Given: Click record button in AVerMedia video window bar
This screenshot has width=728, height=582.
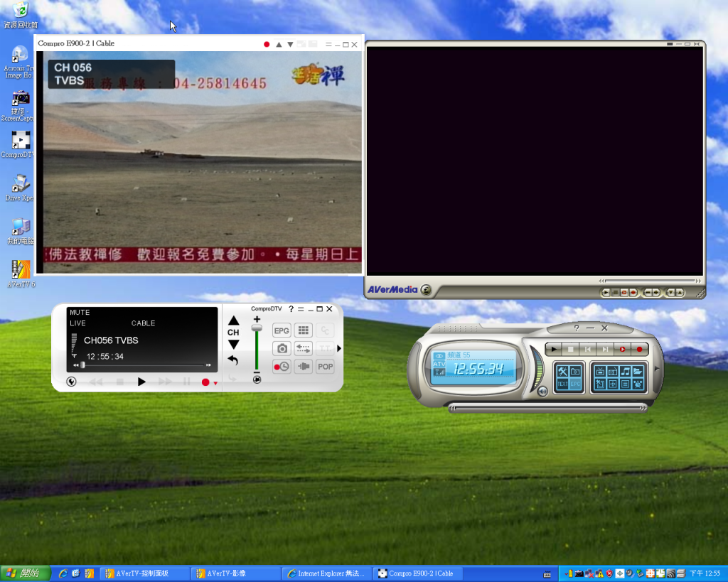Looking at the screenshot, I should (x=633, y=292).
